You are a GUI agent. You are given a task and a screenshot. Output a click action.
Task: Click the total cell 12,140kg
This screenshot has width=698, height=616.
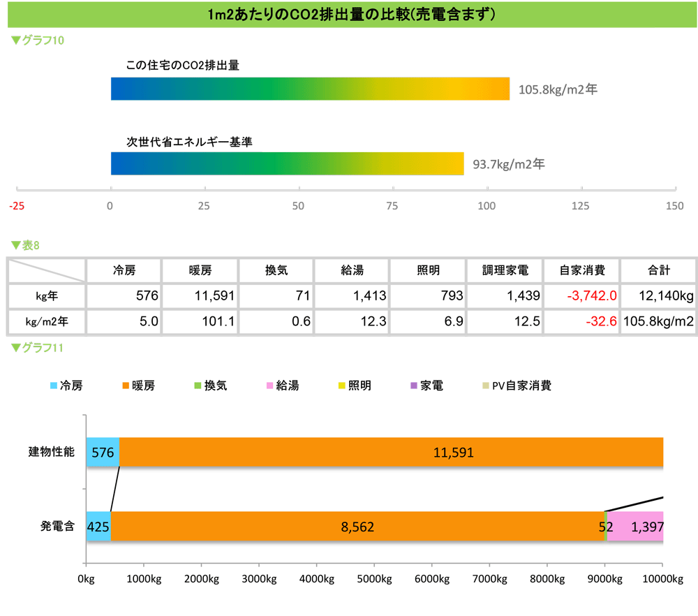pyautogui.click(x=658, y=296)
